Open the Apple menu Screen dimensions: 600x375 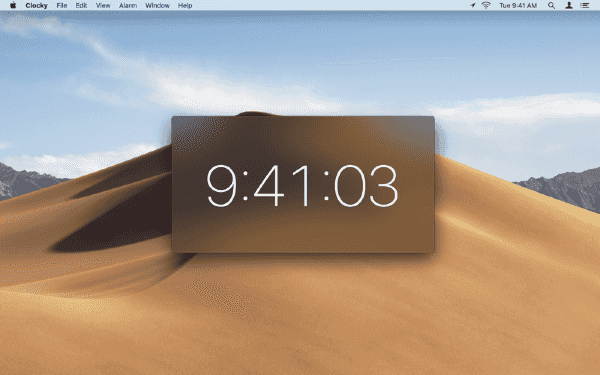point(13,5)
